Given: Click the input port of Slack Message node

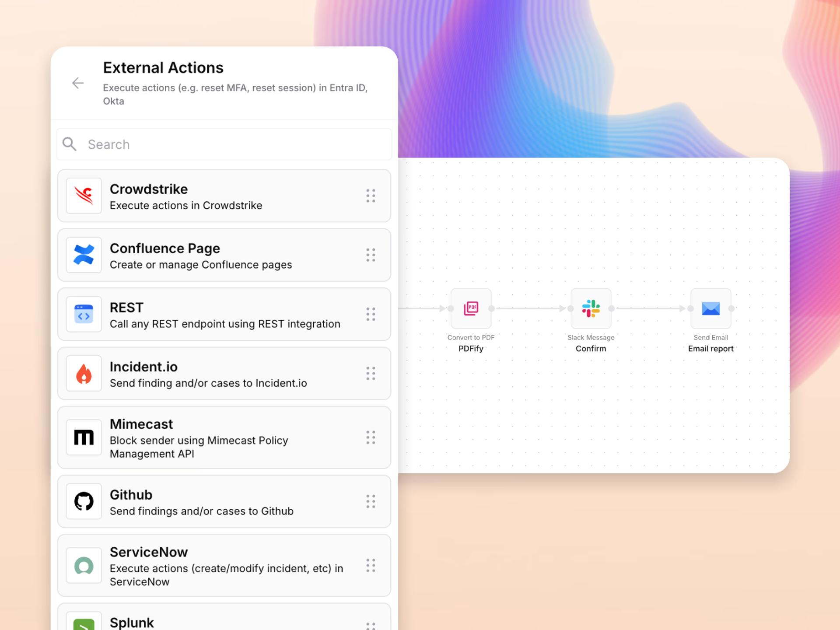Looking at the screenshot, I should tap(570, 308).
